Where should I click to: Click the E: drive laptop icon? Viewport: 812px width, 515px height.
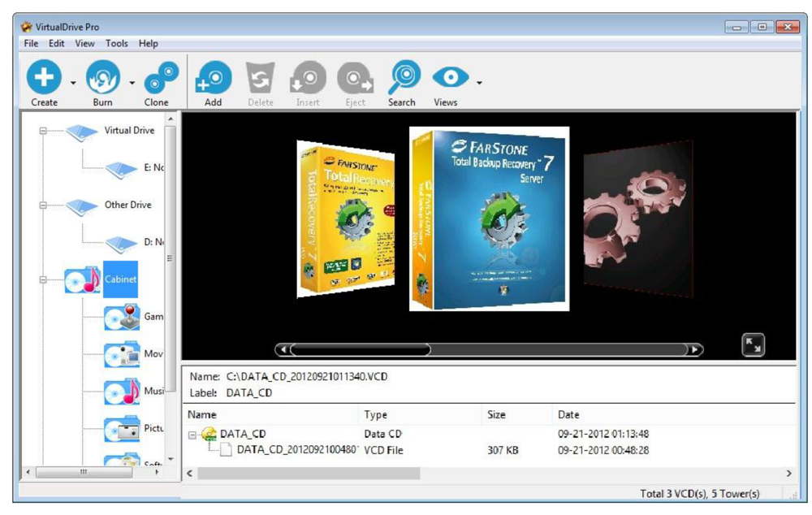coord(121,170)
